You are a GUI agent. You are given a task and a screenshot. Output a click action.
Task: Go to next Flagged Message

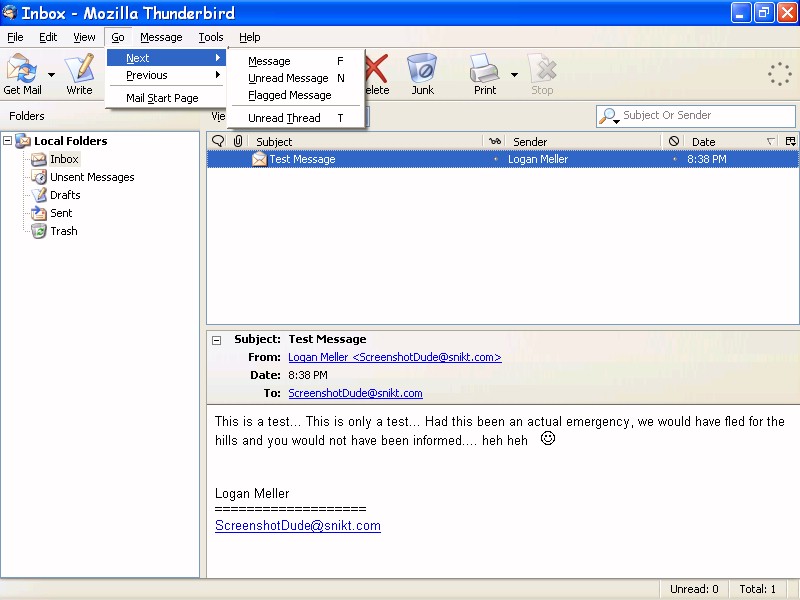pos(296,95)
